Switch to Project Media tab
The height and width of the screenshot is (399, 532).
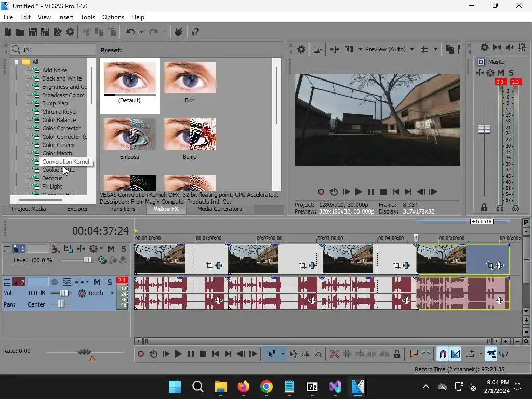[29, 209]
